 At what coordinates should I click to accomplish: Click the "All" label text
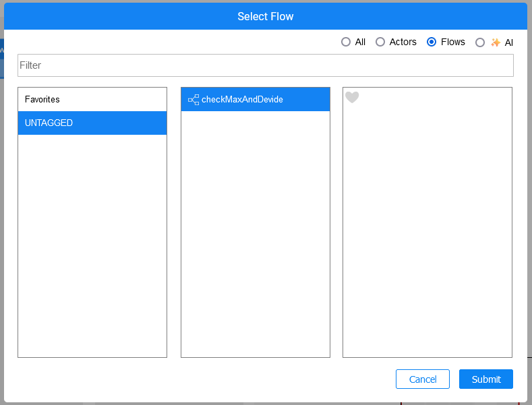tap(360, 42)
